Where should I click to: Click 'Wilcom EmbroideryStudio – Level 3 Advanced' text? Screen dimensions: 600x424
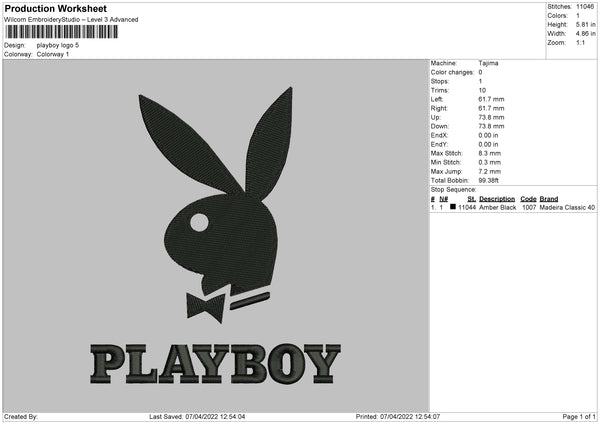pyautogui.click(x=71, y=20)
